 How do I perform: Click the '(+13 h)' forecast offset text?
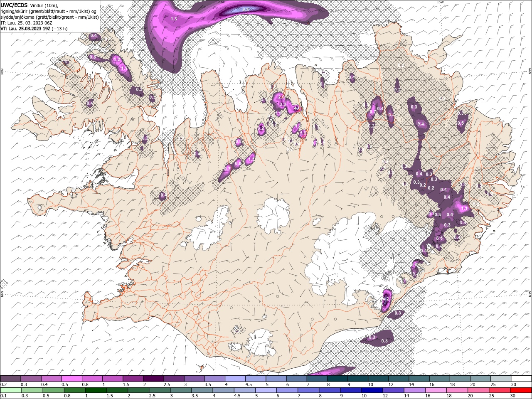point(60,29)
